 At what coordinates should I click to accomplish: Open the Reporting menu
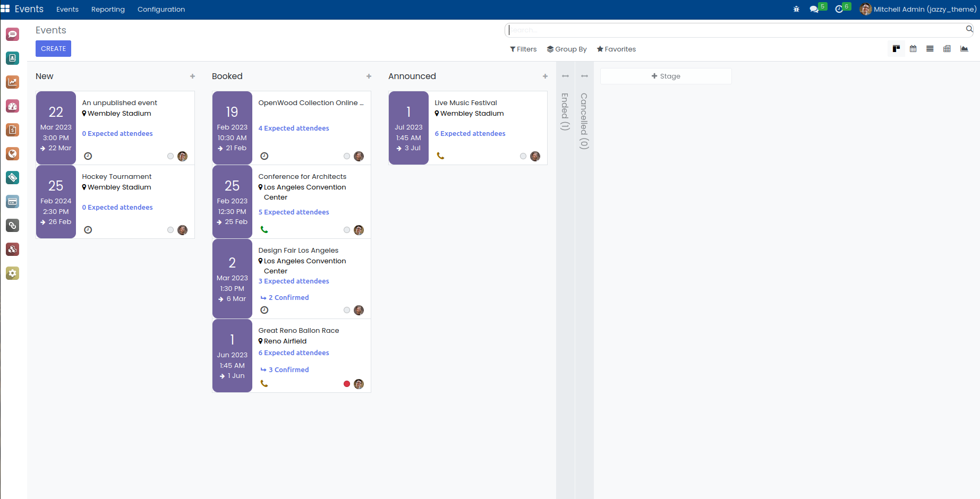point(108,9)
